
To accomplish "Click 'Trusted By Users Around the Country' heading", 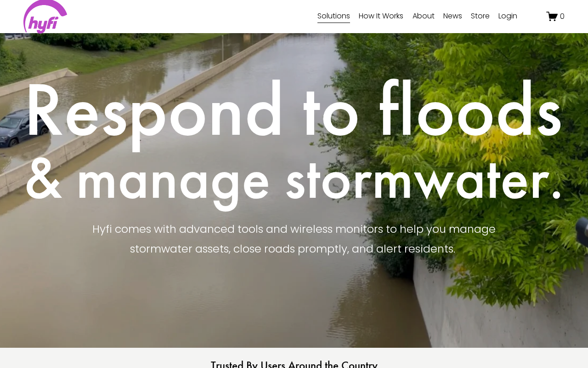I will [x=294, y=364].
